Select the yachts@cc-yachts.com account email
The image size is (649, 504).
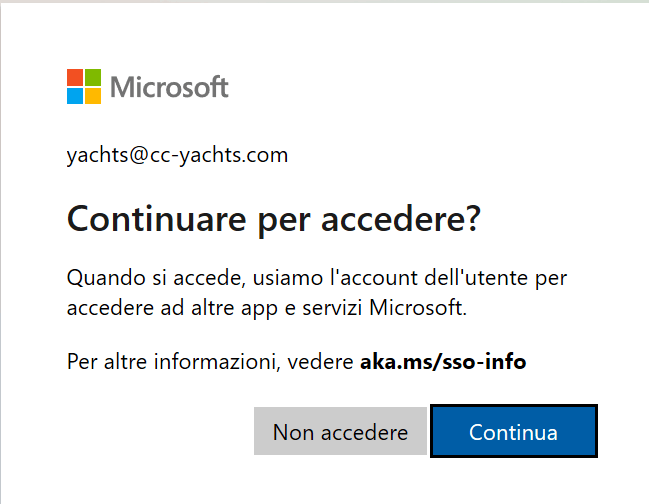(x=177, y=155)
